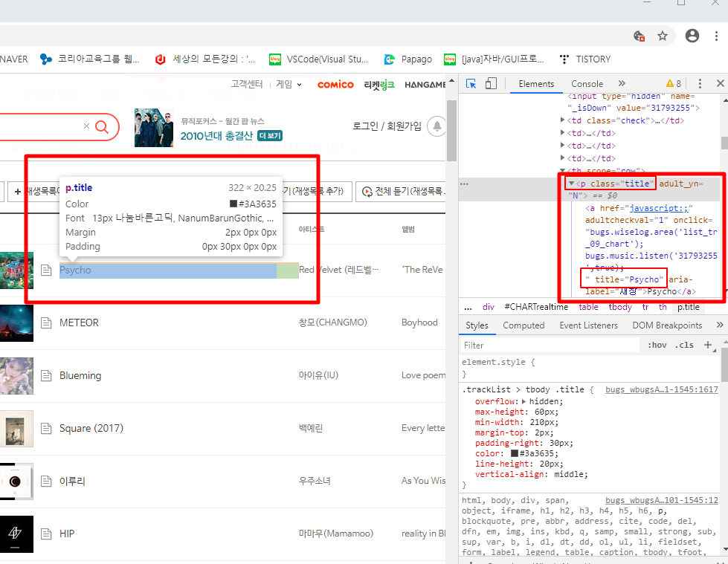Click the magnifier search icon
This screenshot has width=728, height=564.
(x=102, y=126)
